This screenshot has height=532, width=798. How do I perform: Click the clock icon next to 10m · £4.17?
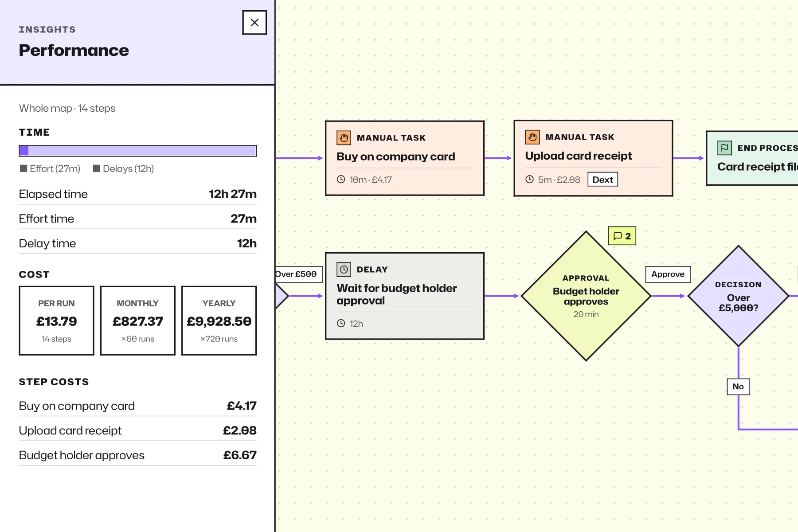[x=341, y=180]
